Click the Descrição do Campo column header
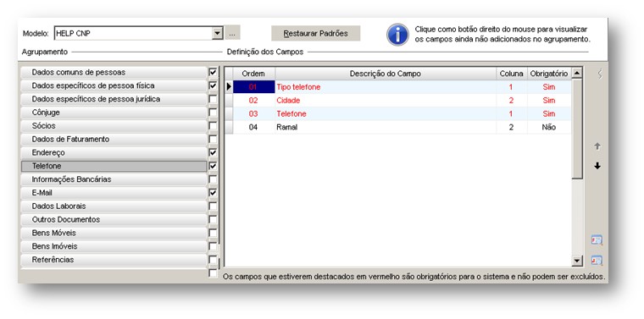This screenshot has height=319, width=644. tap(386, 74)
